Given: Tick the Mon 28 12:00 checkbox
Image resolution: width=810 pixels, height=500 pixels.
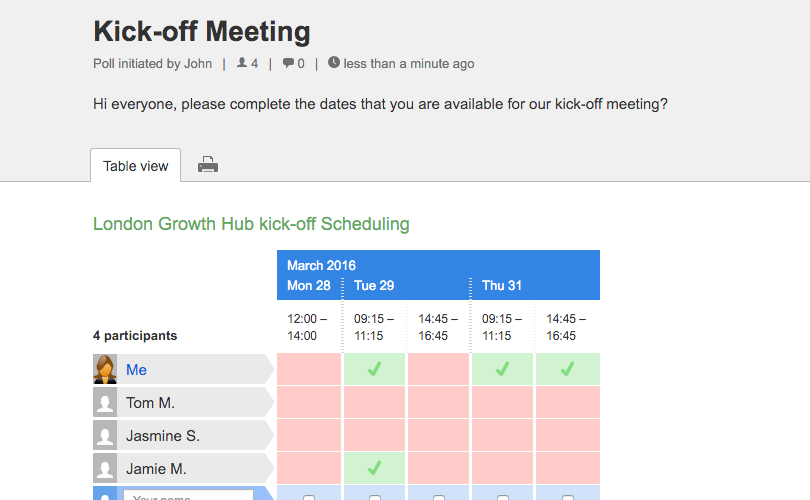Looking at the screenshot, I should (309, 497).
